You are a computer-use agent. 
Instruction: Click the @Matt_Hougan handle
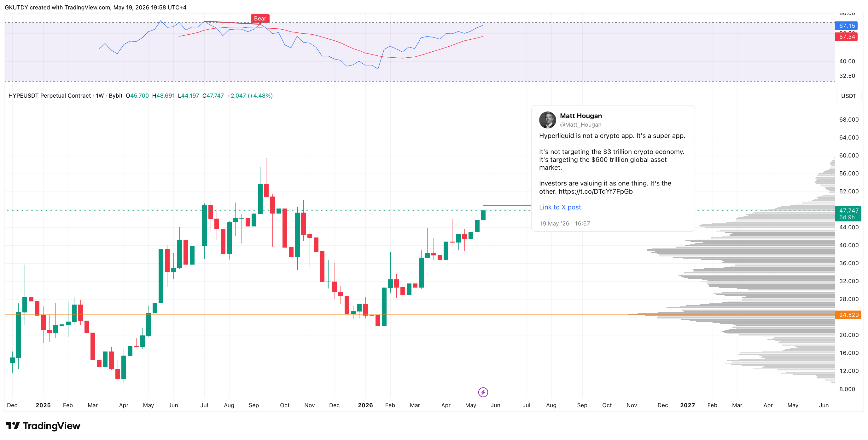[580, 124]
